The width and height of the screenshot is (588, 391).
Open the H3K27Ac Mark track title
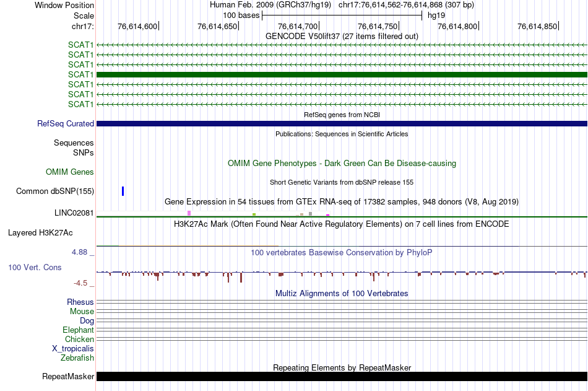(x=342, y=224)
